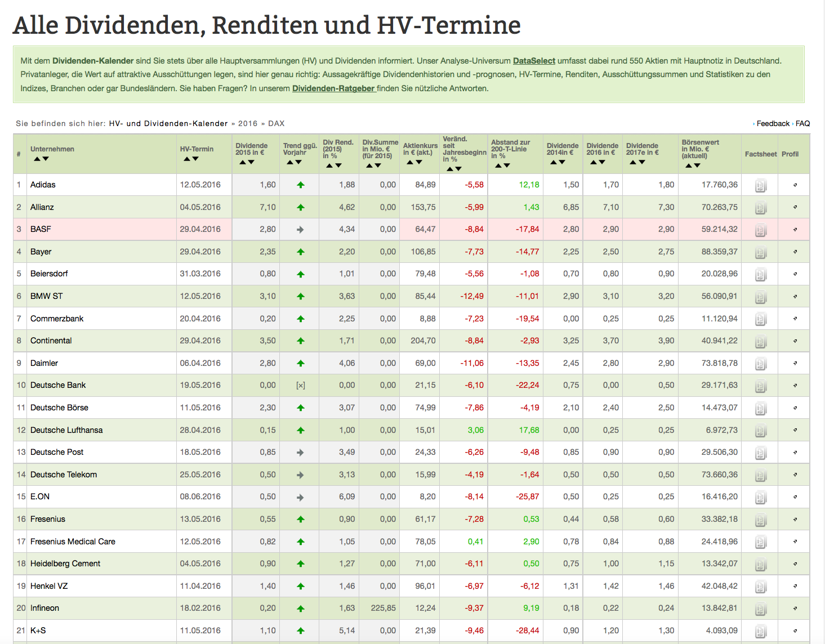The width and height of the screenshot is (825, 644).
Task: Sort ascending by Abstand zur 200-T-Linie
Action: click(x=498, y=166)
